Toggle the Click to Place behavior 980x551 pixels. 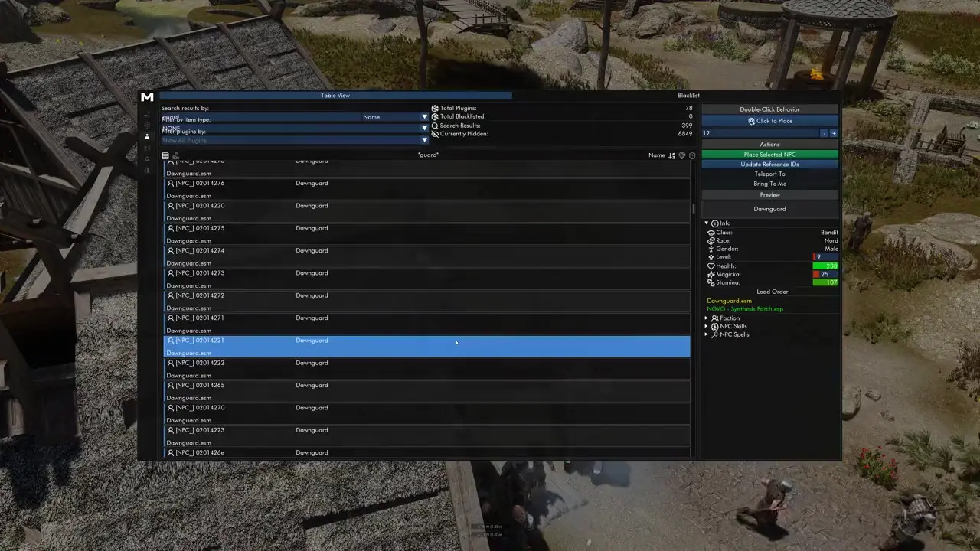click(769, 121)
